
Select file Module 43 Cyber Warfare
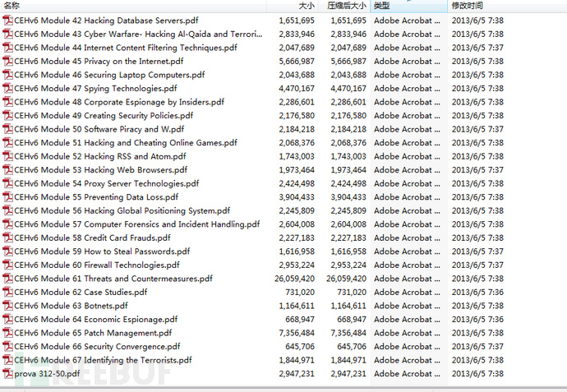tap(138, 34)
